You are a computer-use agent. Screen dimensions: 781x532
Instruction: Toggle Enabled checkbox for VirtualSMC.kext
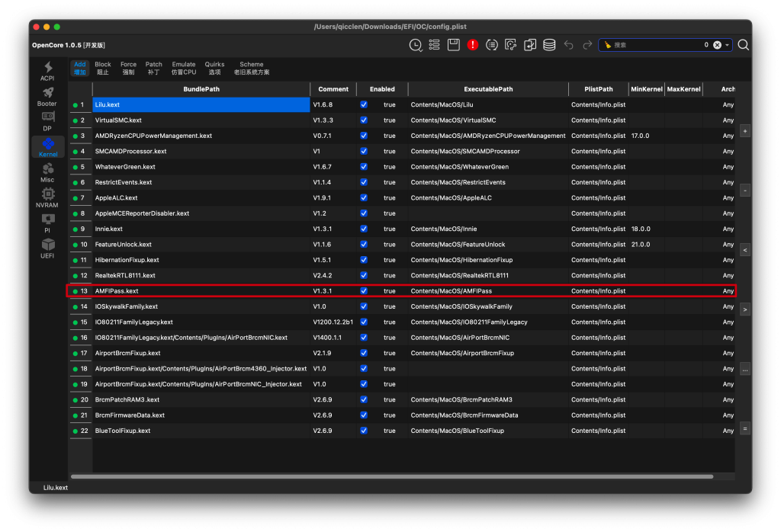pyautogui.click(x=364, y=120)
